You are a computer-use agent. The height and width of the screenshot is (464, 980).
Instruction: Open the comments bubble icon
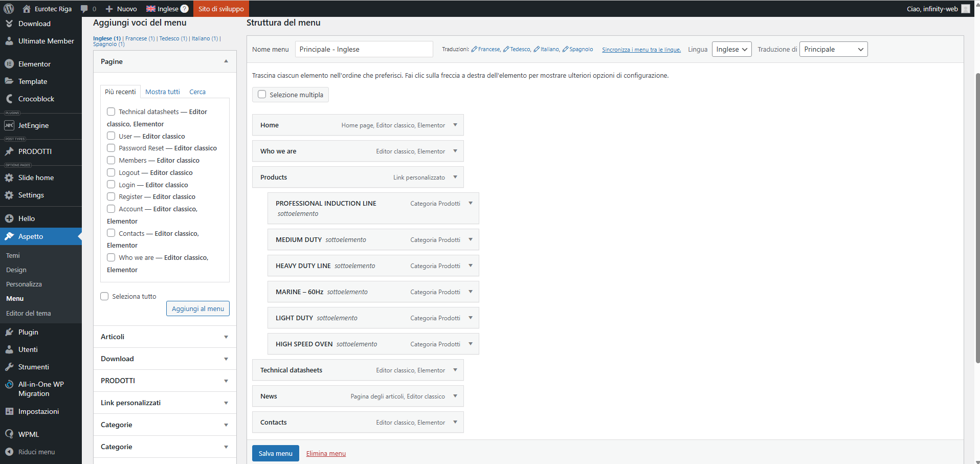[84, 9]
